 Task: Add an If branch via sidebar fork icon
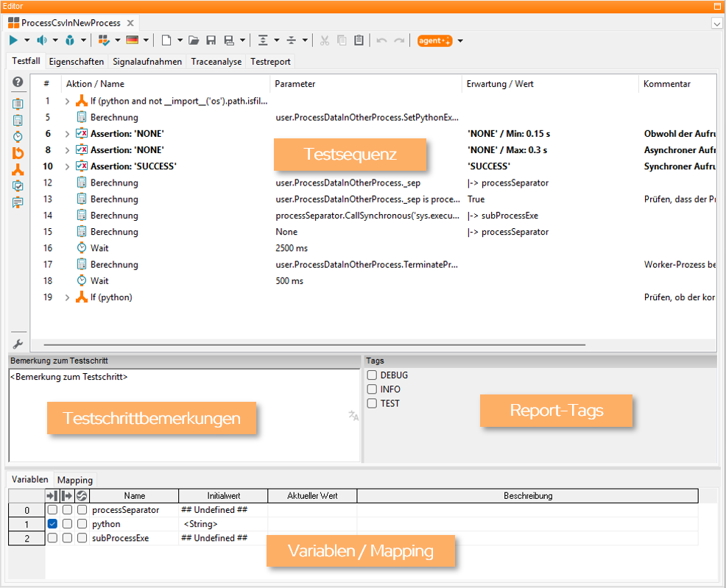pos(18,170)
